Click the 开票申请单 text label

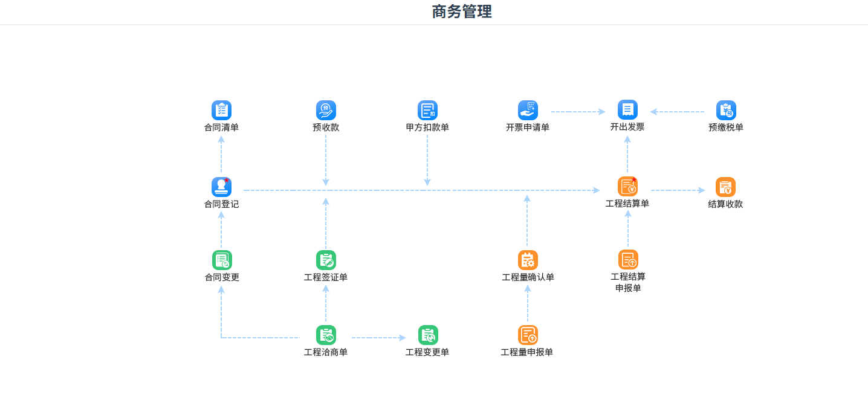click(x=528, y=127)
